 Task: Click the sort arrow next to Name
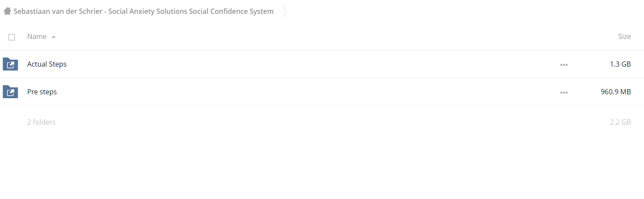pos(54,37)
